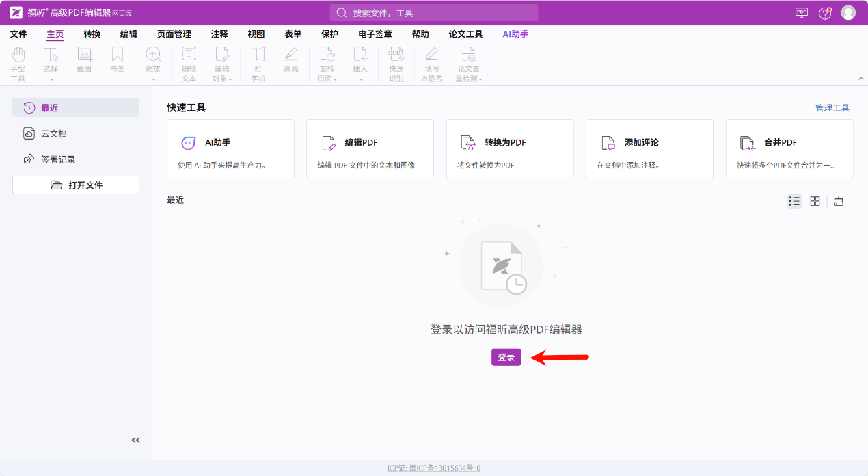Click the Bookmark (书签) icon

[118, 55]
